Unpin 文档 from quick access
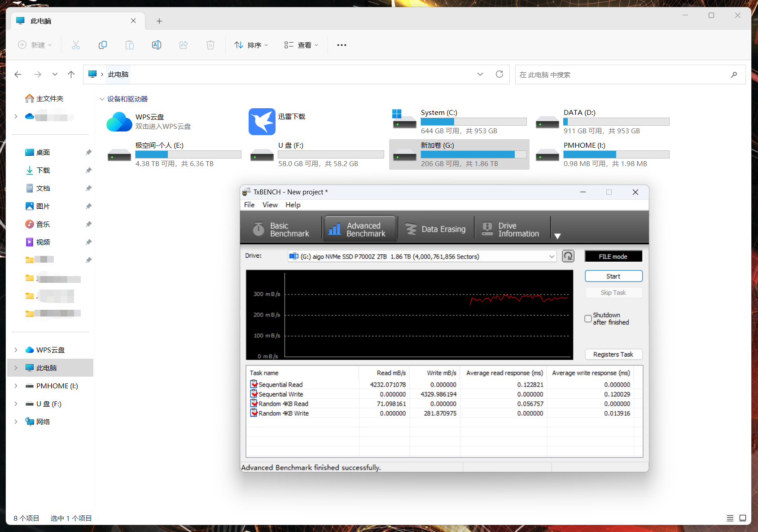This screenshot has width=758, height=532. click(88, 189)
